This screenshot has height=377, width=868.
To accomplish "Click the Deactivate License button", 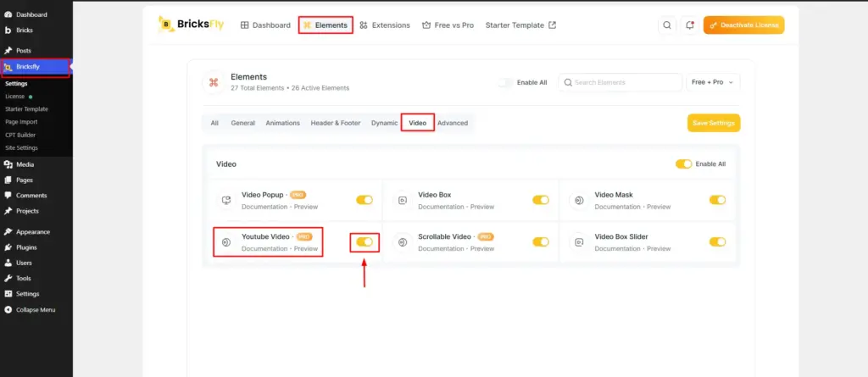I will coord(744,25).
